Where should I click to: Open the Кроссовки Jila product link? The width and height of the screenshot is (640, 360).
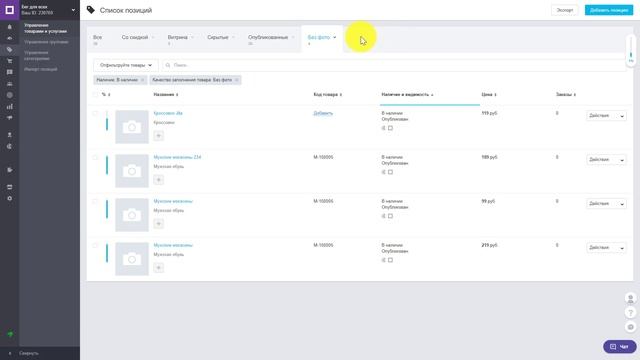168,113
